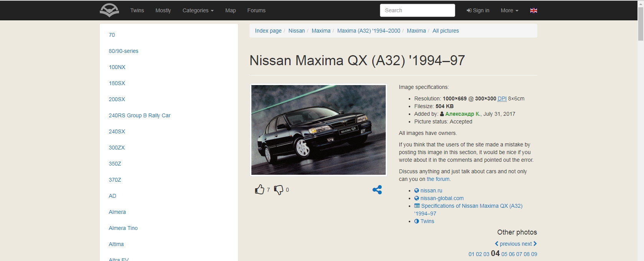
Task: Select 100NX in sidebar list
Action: coord(117,67)
